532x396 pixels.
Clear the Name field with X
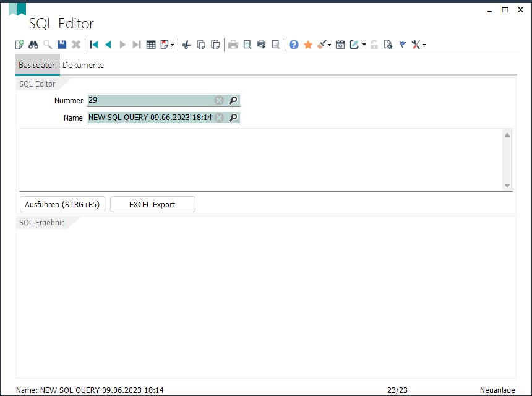point(219,118)
